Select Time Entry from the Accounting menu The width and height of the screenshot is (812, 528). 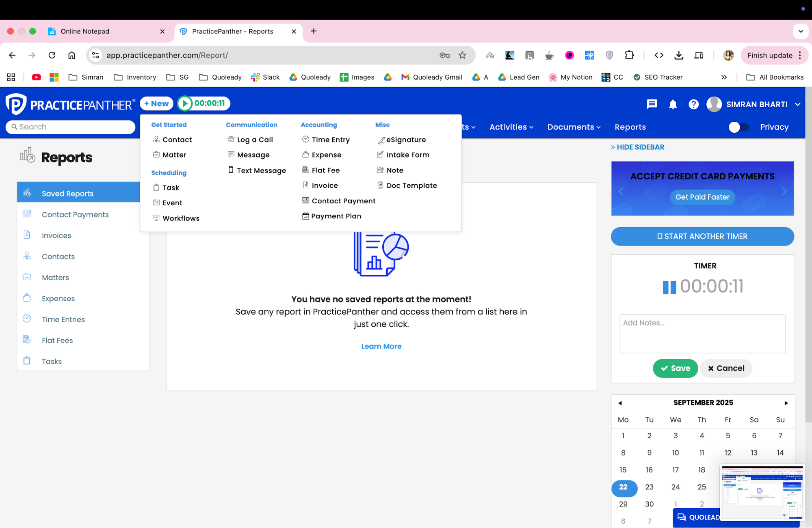click(x=330, y=139)
